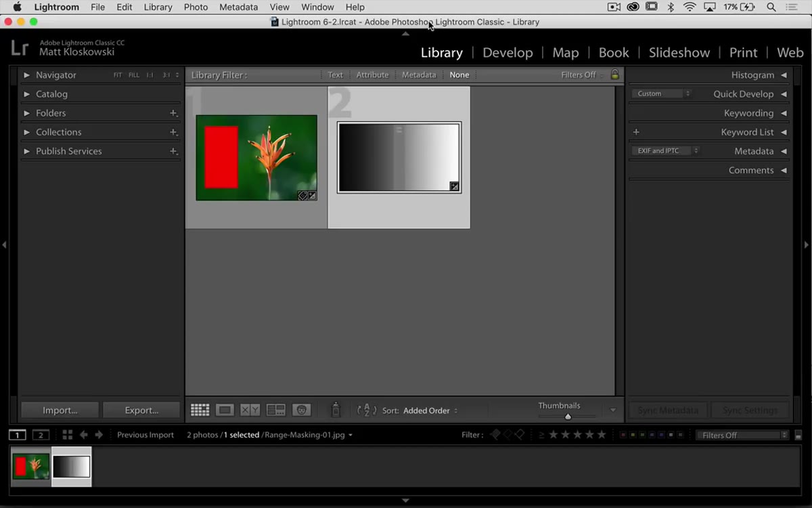Select Attribute library filter
812x508 pixels.
372,75
